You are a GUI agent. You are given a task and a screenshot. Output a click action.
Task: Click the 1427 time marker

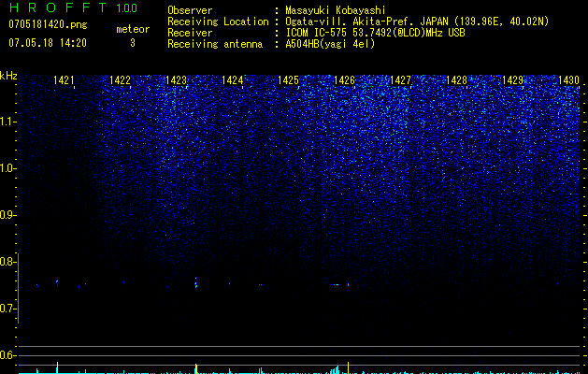pos(400,80)
